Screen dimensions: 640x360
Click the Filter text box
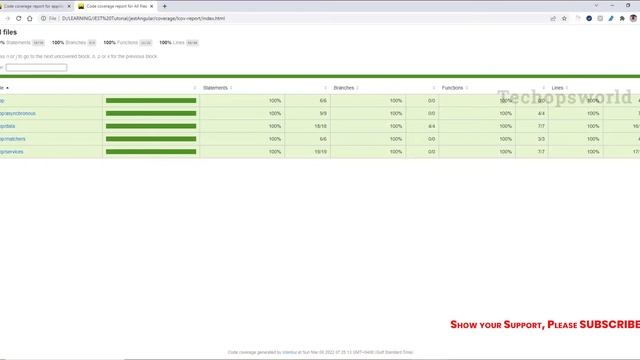click(x=36, y=67)
